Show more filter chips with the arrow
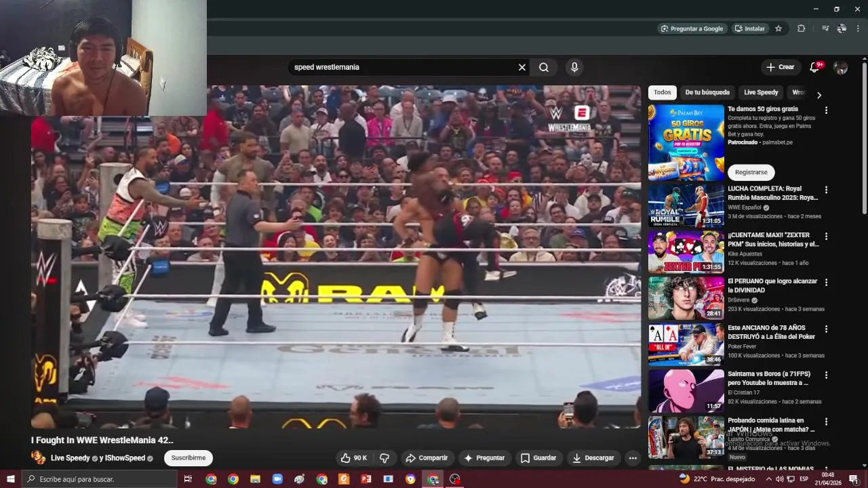The height and width of the screenshot is (488, 868). [818, 95]
